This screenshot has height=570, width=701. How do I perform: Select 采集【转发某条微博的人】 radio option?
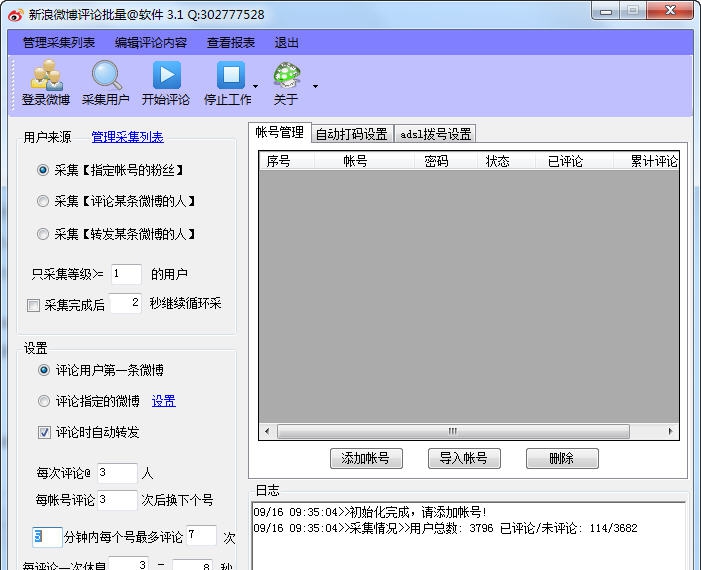tap(43, 234)
